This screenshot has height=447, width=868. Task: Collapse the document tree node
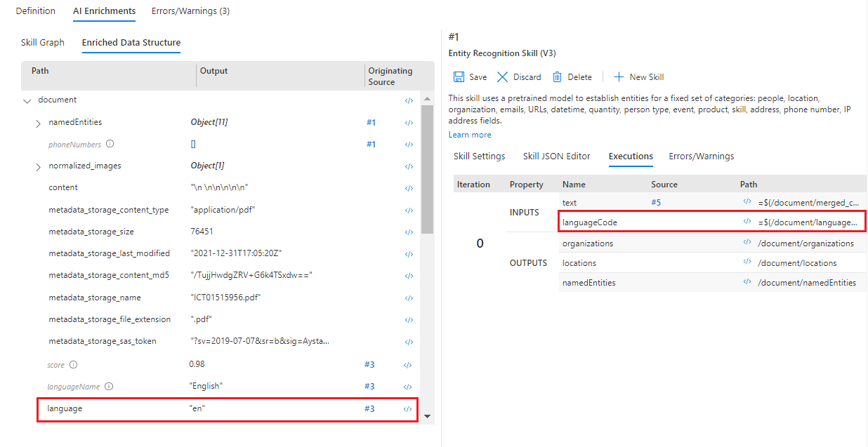click(x=27, y=100)
